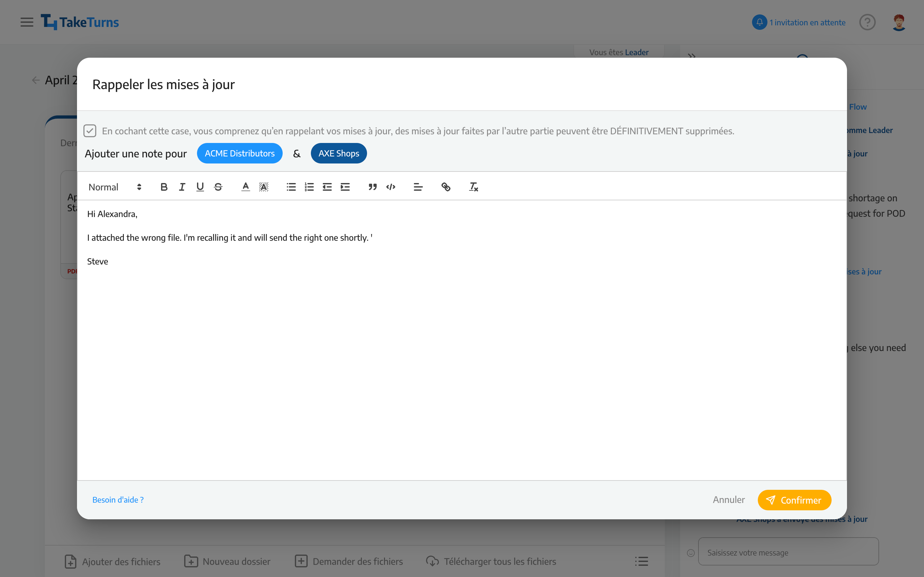The width and height of the screenshot is (924, 577).
Task: Click Annuler to cancel the recall
Action: click(x=728, y=500)
